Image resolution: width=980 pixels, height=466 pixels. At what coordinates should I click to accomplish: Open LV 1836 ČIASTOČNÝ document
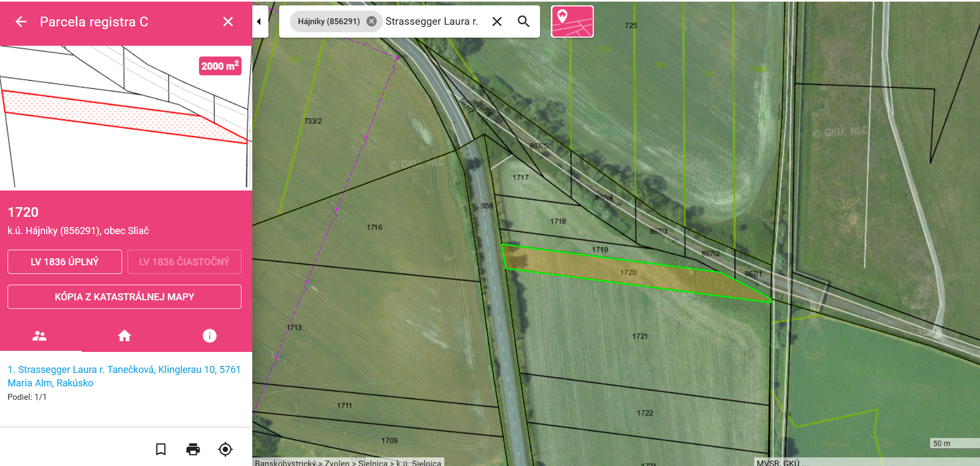point(184,262)
